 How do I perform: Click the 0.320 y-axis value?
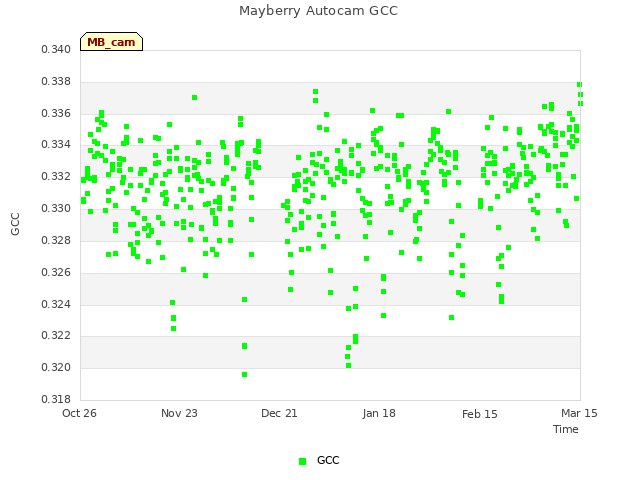pos(56,367)
